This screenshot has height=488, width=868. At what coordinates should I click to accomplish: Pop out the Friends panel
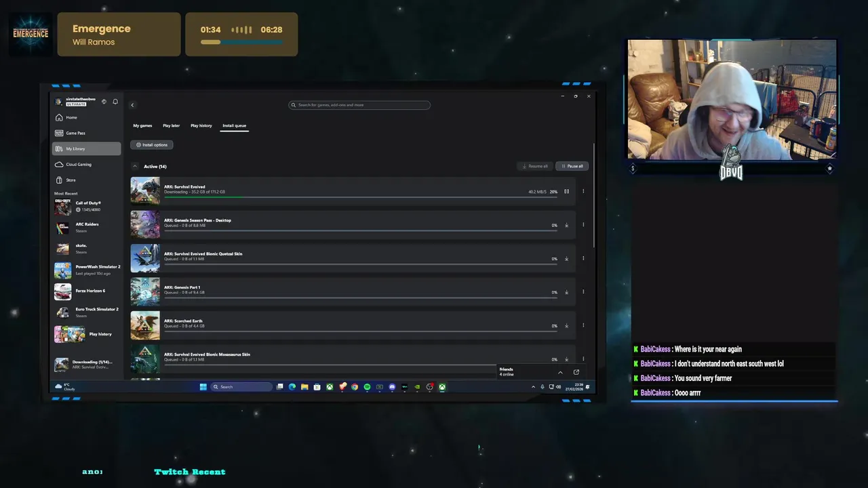(x=576, y=372)
